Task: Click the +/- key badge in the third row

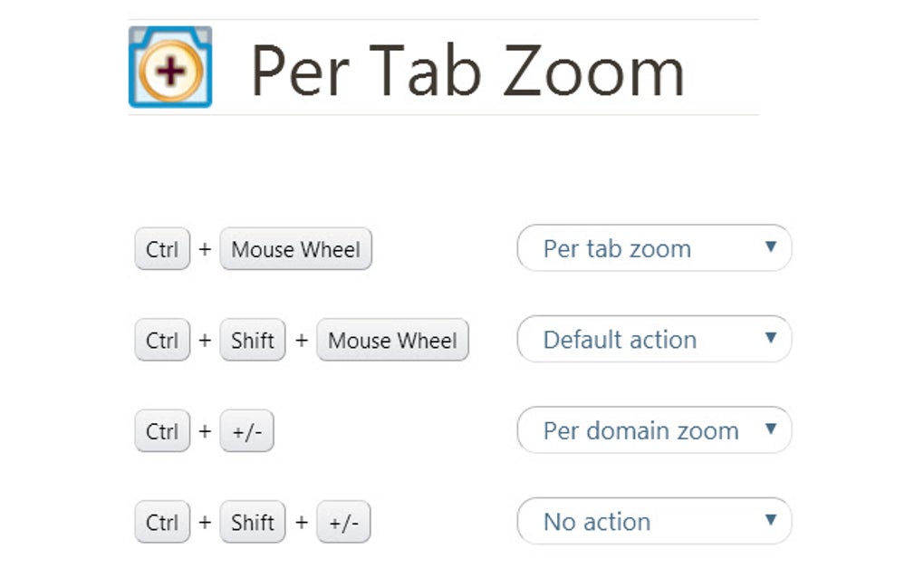Action: (246, 431)
